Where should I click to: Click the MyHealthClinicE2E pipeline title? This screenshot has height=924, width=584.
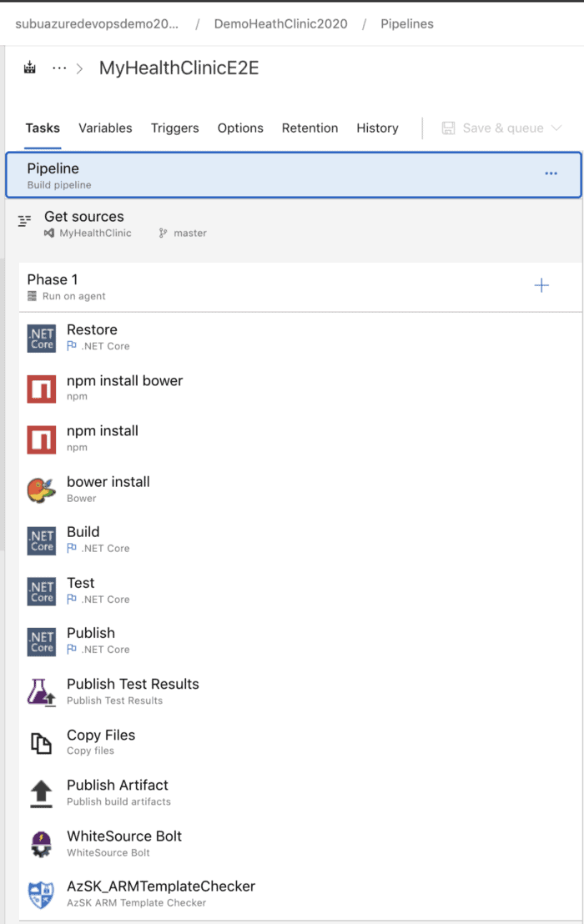pyautogui.click(x=179, y=68)
